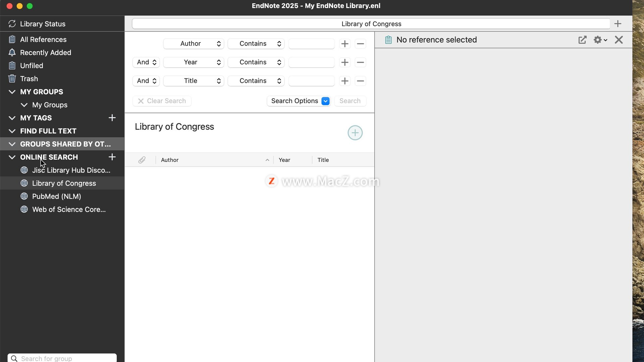Remove the Title search row
Image resolution: width=644 pixels, height=362 pixels.
click(x=360, y=81)
